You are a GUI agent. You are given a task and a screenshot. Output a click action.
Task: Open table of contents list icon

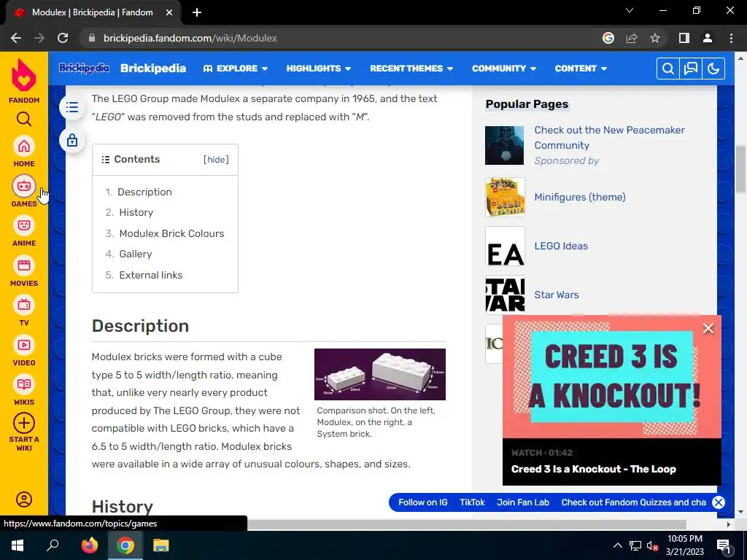point(72,107)
